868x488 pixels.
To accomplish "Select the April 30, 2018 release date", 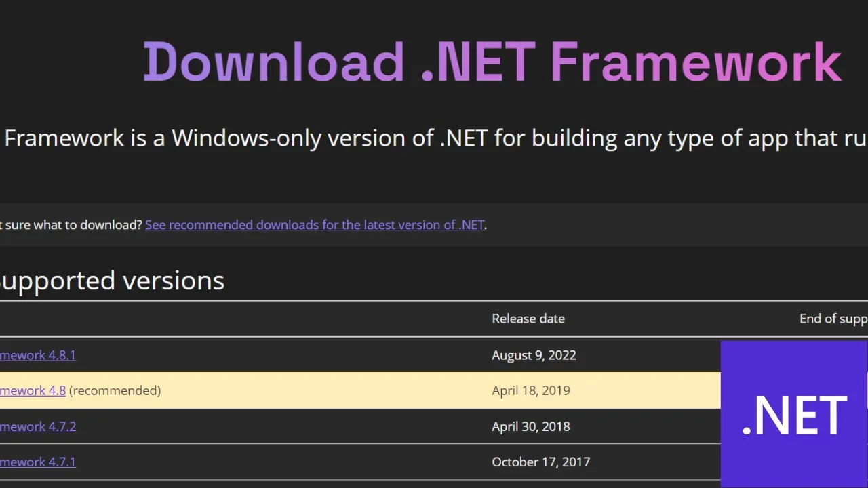I will [x=531, y=426].
